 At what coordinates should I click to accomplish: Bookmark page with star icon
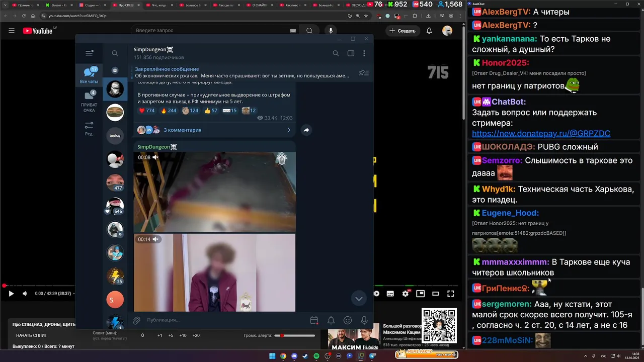coord(366,16)
